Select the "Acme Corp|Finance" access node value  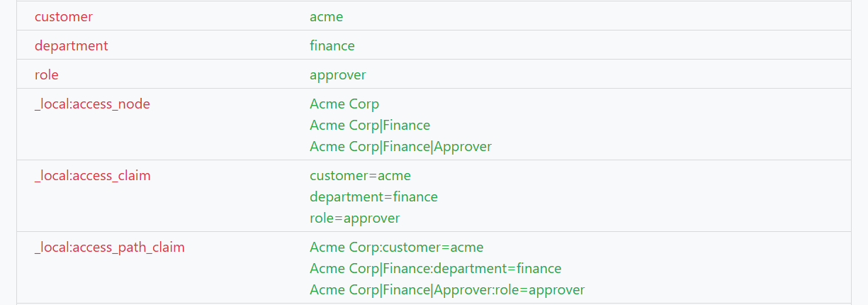(370, 126)
